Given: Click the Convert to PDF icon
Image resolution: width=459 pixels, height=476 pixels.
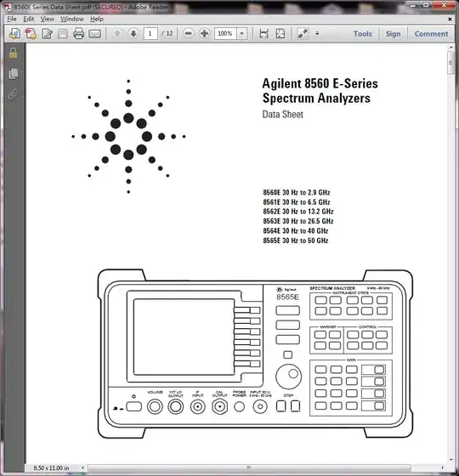Looking at the screenshot, I should point(31,33).
